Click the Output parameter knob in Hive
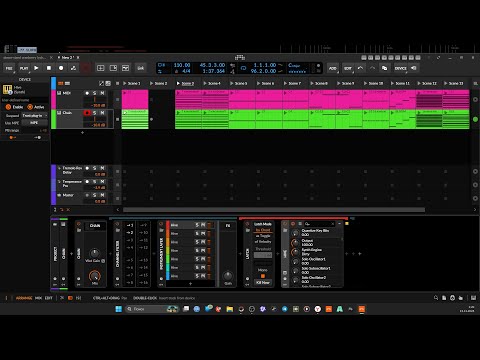 pos(295,243)
